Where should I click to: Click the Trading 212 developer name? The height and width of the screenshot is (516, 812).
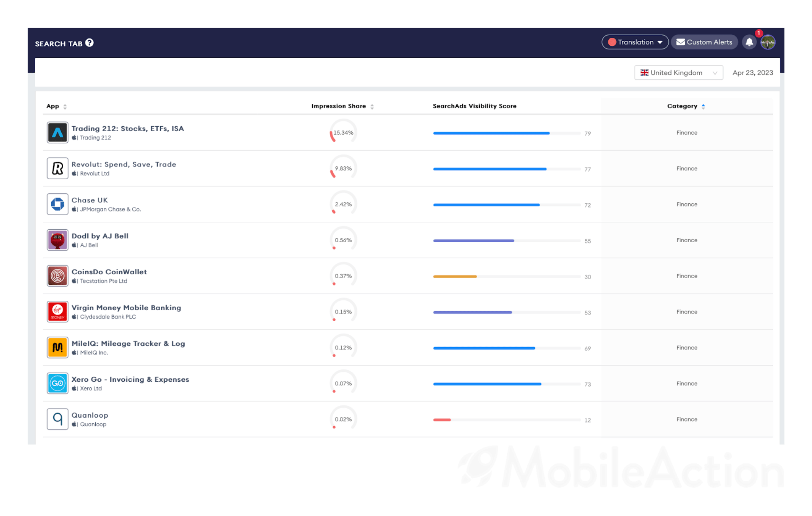95,138
